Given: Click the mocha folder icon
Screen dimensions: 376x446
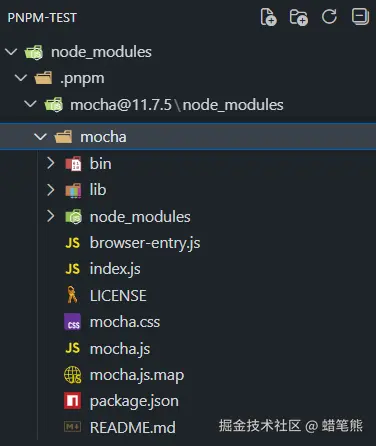Looking at the screenshot, I should point(63,137).
